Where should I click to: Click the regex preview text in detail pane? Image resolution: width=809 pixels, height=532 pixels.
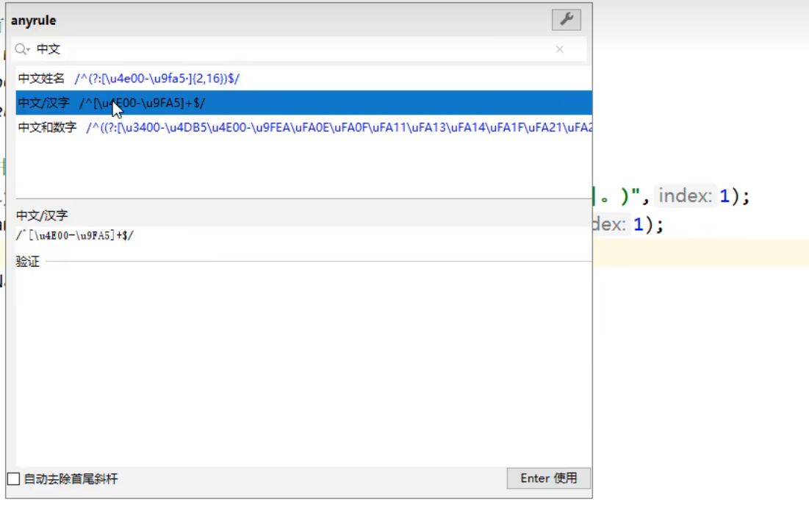pos(75,235)
